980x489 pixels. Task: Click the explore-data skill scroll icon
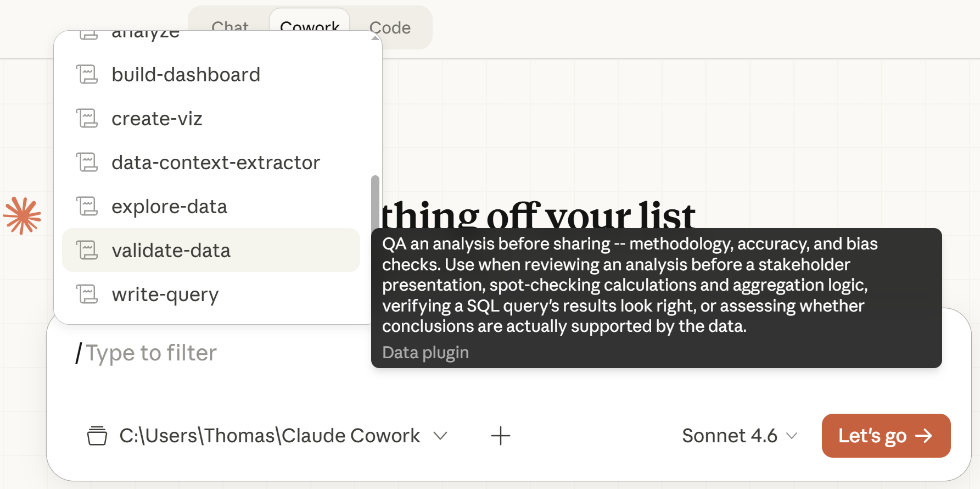87,206
